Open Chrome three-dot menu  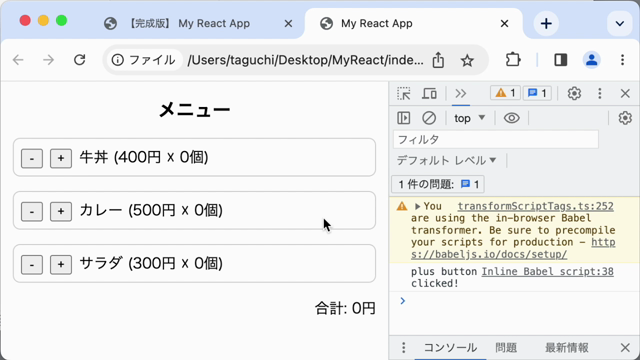click(x=622, y=60)
